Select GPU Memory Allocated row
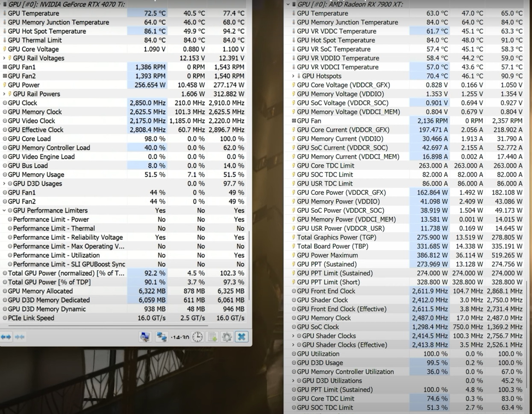This screenshot has height=414, width=532. pos(124,291)
